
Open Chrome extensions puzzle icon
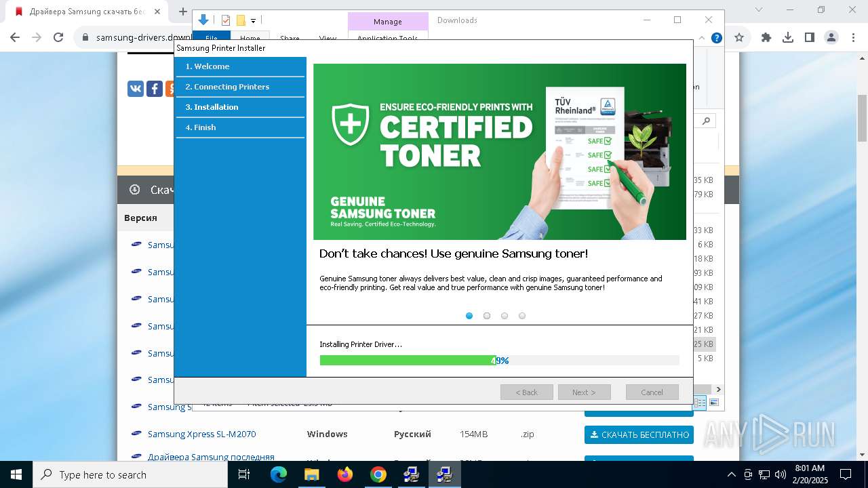(766, 38)
